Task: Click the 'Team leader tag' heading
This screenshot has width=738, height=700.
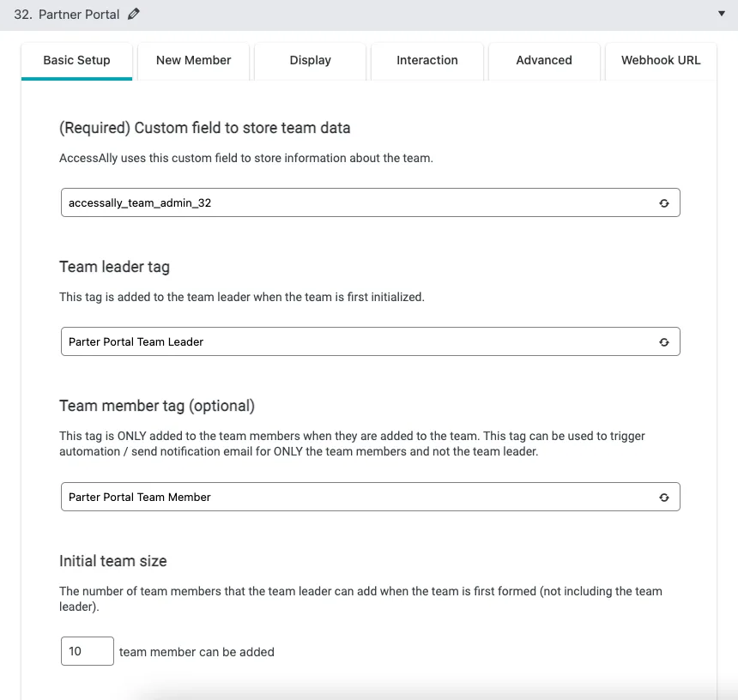Action: click(114, 267)
